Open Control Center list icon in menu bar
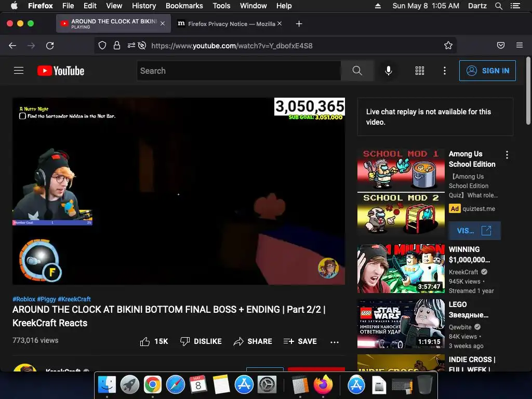Viewport: 532px width, 399px height. (x=515, y=6)
